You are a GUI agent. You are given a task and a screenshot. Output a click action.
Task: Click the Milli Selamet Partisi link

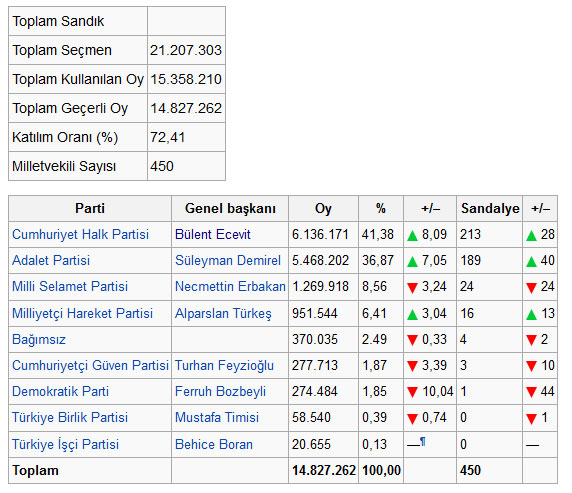pos(70,286)
